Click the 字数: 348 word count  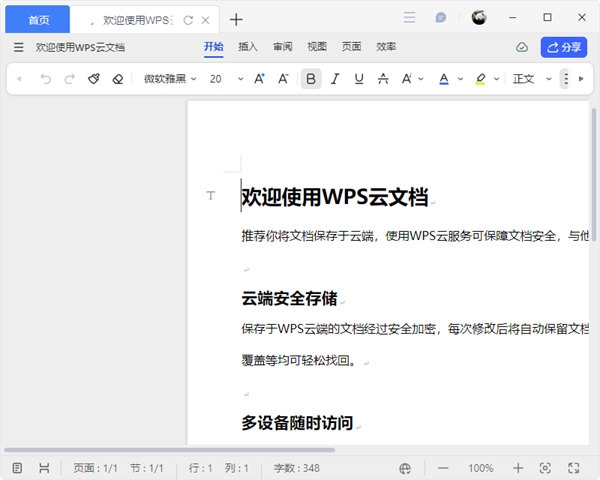[296, 468]
